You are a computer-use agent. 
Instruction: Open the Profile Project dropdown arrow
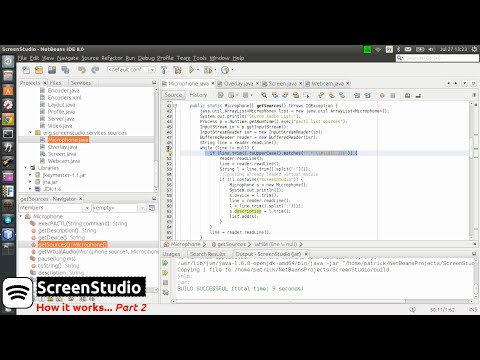232,70
